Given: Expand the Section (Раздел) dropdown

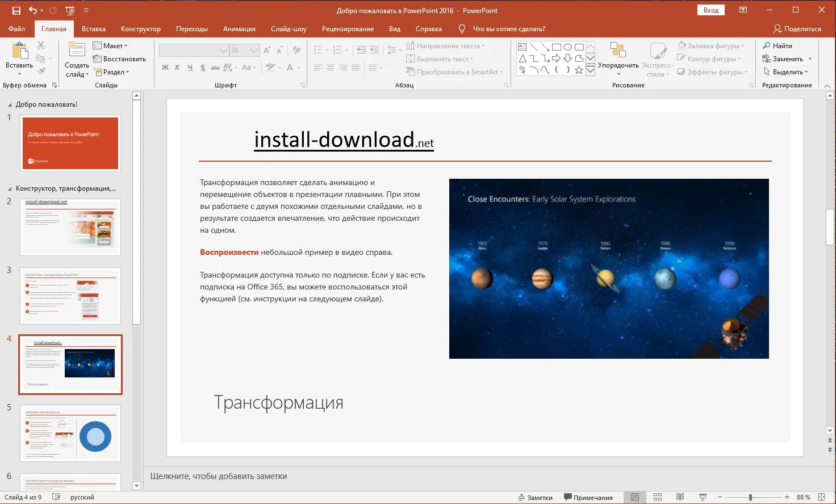Looking at the screenshot, I should (116, 72).
